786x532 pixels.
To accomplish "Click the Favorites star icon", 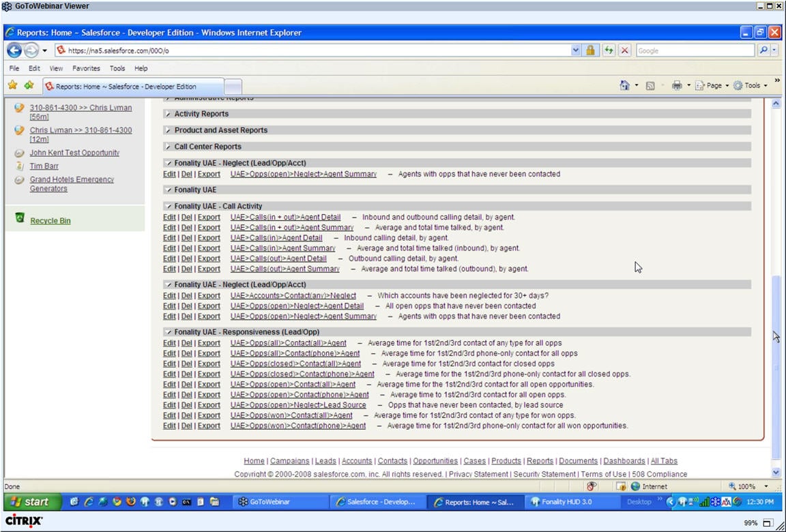I will [x=12, y=85].
